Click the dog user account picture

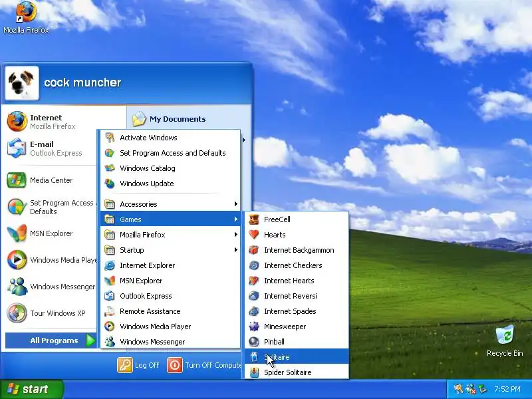(x=22, y=83)
